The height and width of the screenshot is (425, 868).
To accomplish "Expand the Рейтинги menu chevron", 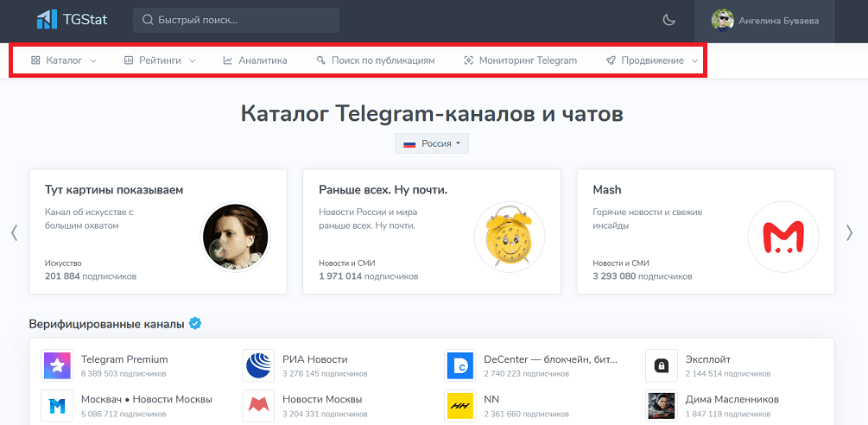I will pyautogui.click(x=192, y=60).
